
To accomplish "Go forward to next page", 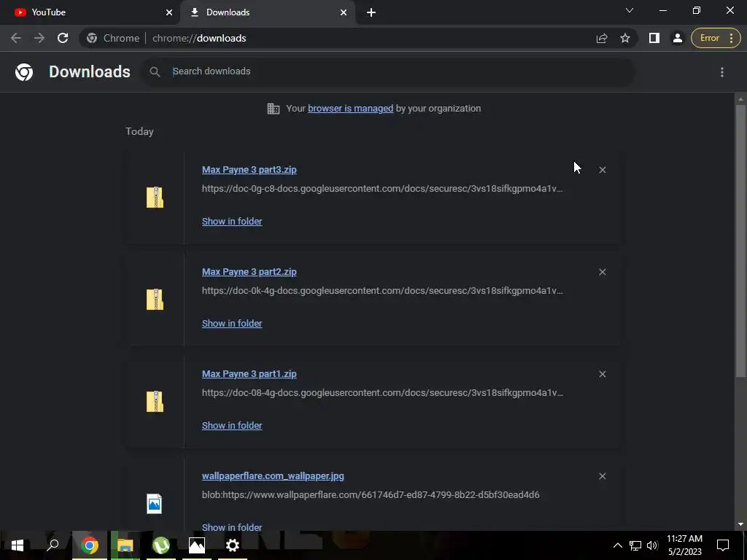I will [39, 38].
